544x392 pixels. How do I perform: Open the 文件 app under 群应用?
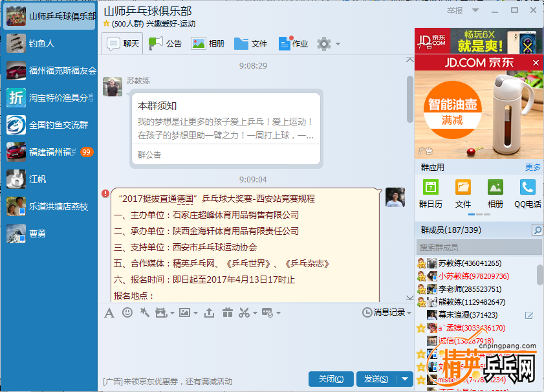pos(462,193)
